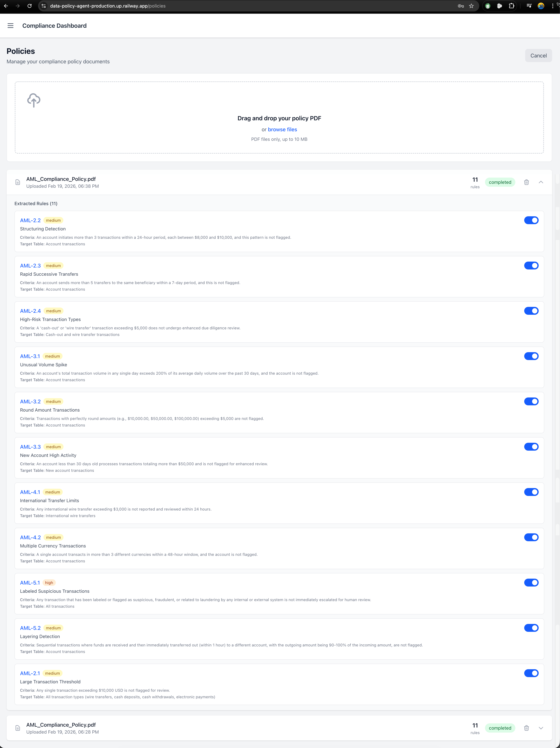The height and width of the screenshot is (748, 560).
Task: Click the 'Layering Detection' rule title
Action: (40, 637)
